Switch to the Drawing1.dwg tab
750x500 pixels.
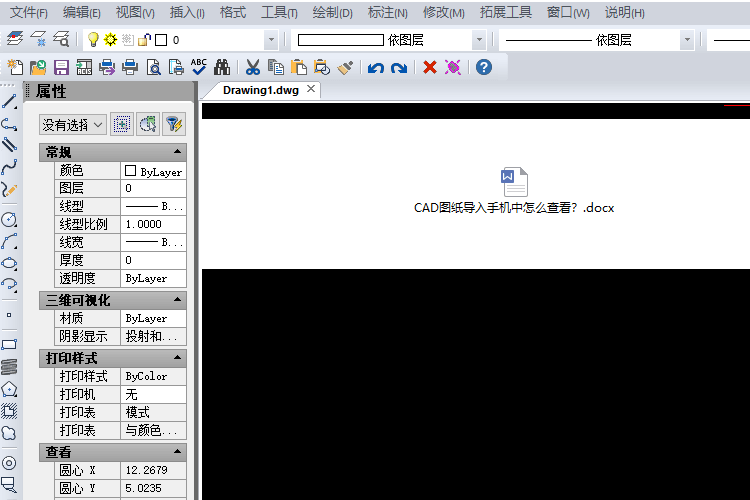[260, 90]
